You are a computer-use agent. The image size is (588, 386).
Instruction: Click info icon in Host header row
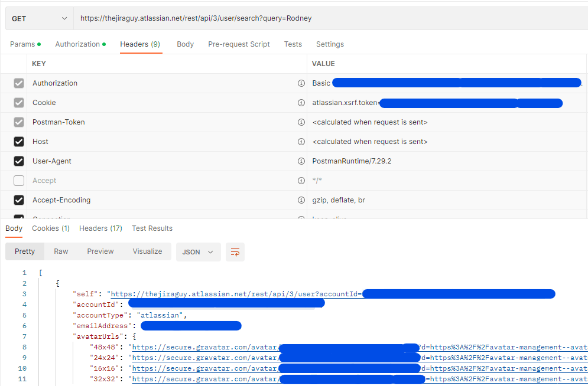pos(301,142)
